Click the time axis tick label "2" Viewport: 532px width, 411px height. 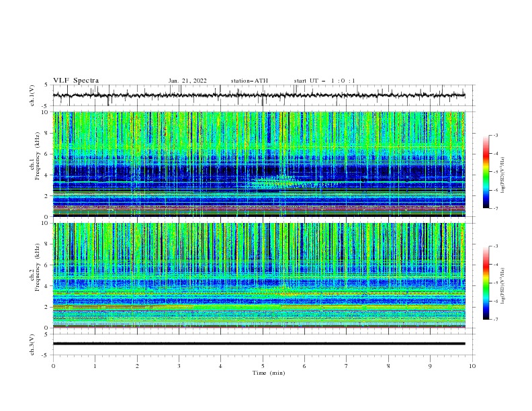pos(137,366)
